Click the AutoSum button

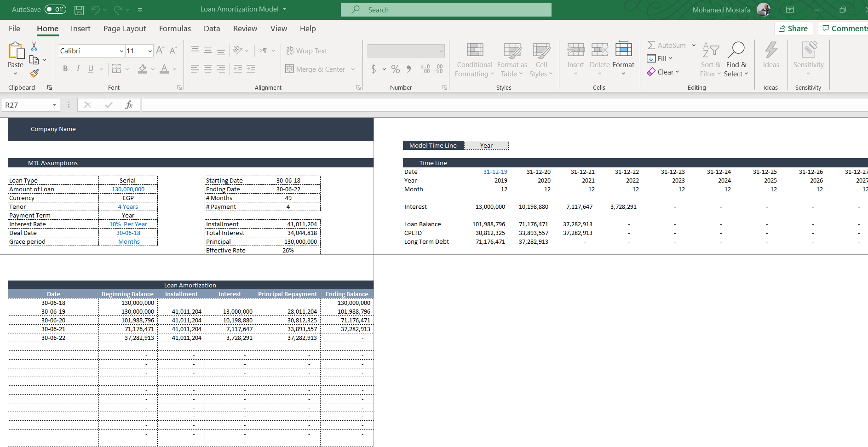[667, 45]
